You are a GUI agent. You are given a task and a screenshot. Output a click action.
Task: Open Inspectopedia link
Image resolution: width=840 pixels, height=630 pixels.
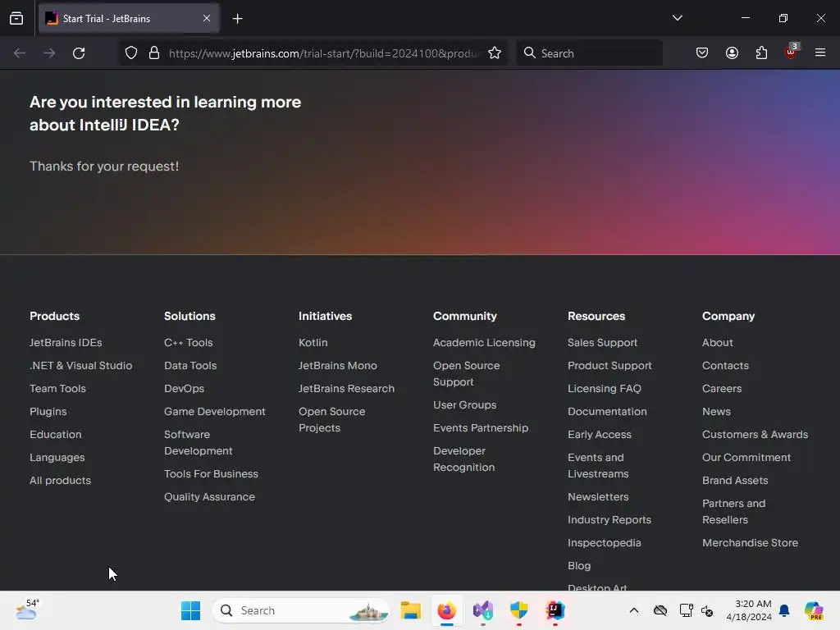point(605,543)
